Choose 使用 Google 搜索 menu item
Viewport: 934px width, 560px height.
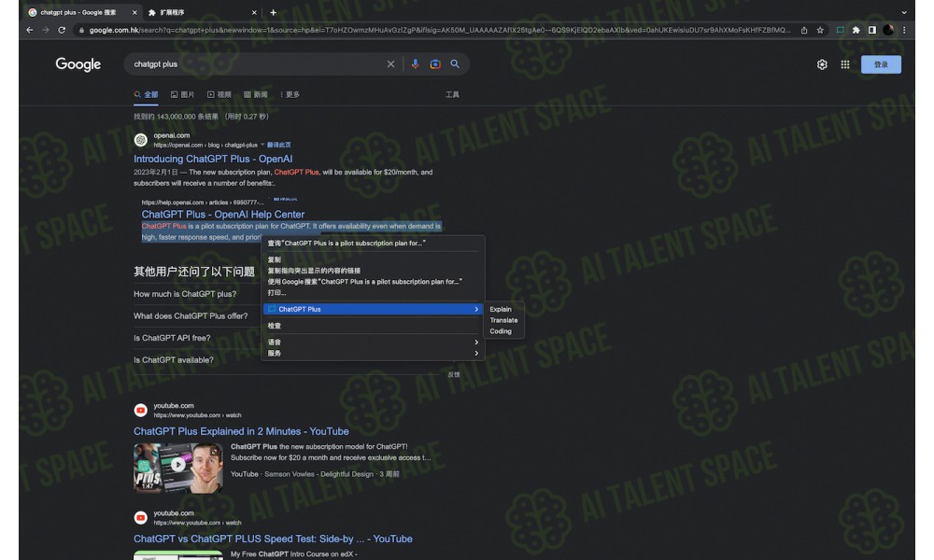pos(373,282)
